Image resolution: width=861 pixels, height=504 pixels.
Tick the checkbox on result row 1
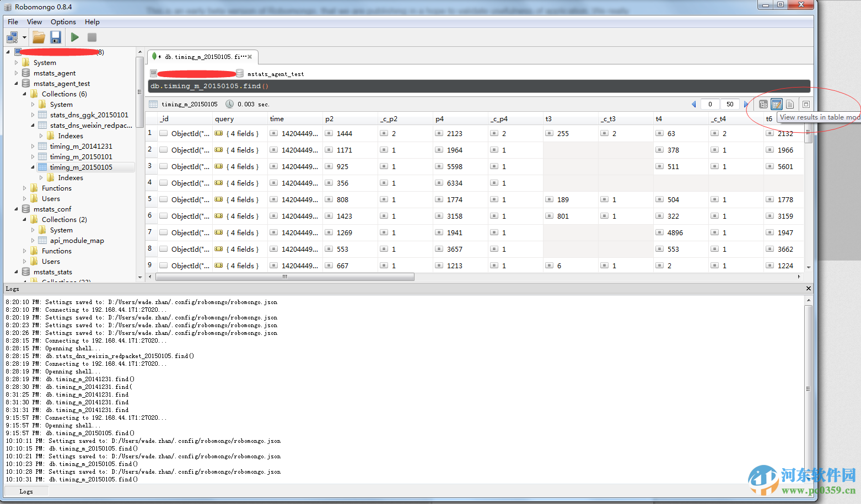tap(163, 133)
